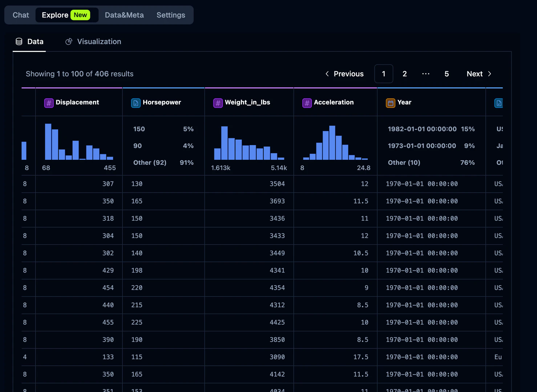Screen dimensions: 537x392
Task: Open the Data&Meta tab
Action: click(x=124, y=15)
